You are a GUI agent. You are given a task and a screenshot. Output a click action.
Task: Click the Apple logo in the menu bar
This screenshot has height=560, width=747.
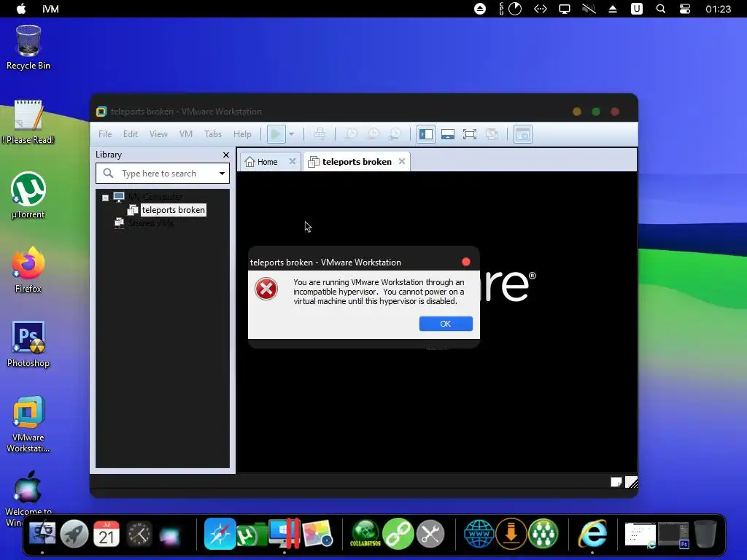(x=21, y=9)
